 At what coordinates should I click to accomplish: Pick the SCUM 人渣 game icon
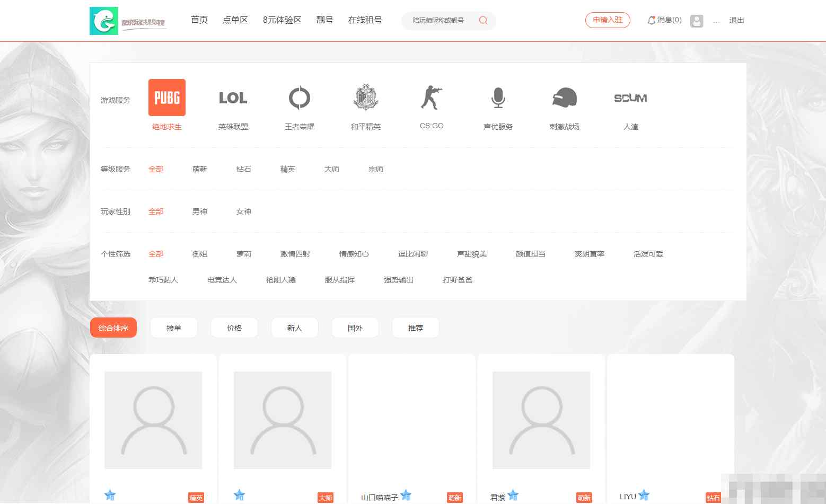630,98
